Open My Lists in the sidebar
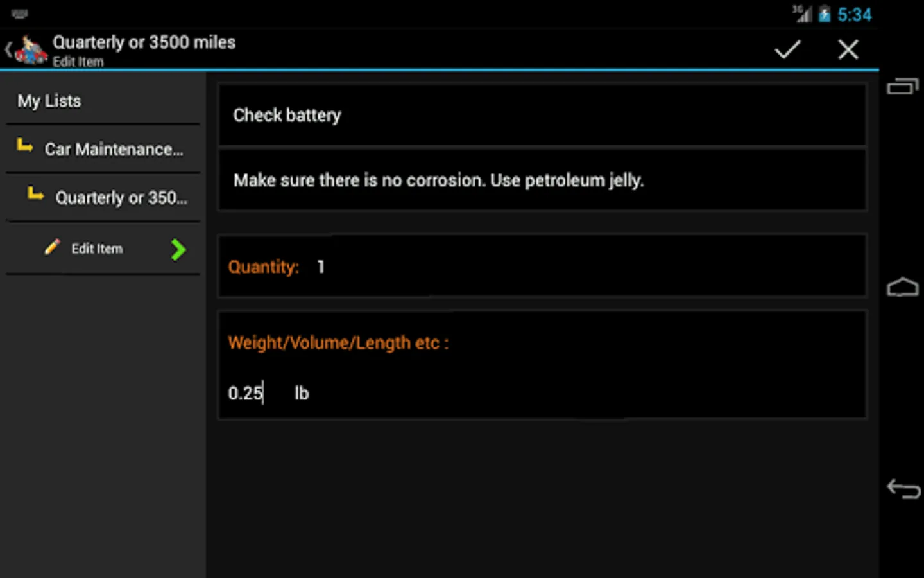The height and width of the screenshot is (578, 924). click(x=49, y=101)
